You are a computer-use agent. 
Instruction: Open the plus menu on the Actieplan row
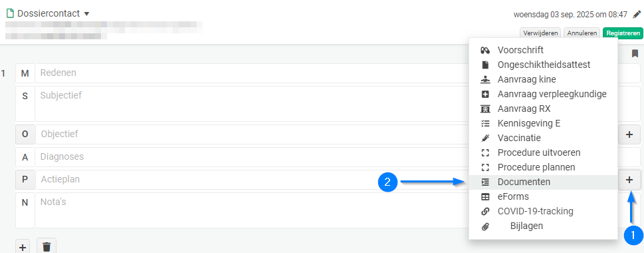click(x=629, y=180)
